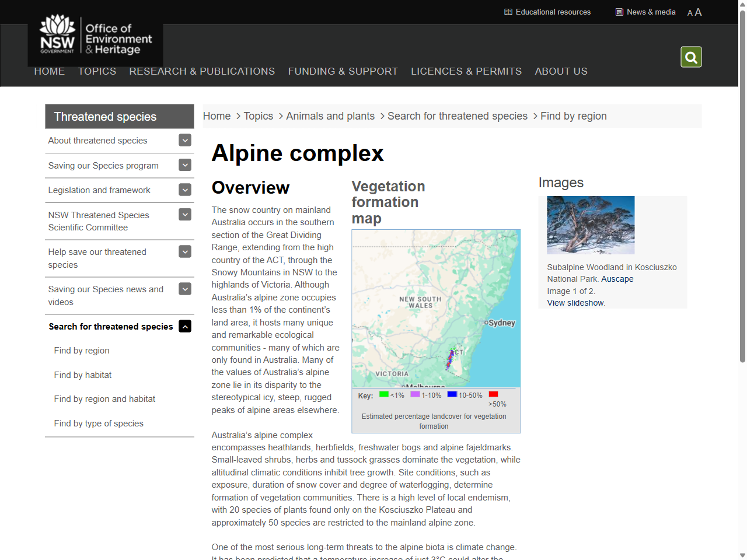
Task: Open the TOPICS navigation menu
Action: [97, 71]
